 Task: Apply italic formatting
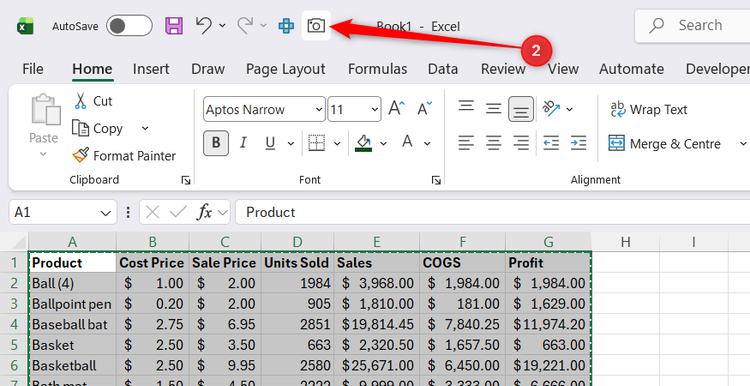243,143
